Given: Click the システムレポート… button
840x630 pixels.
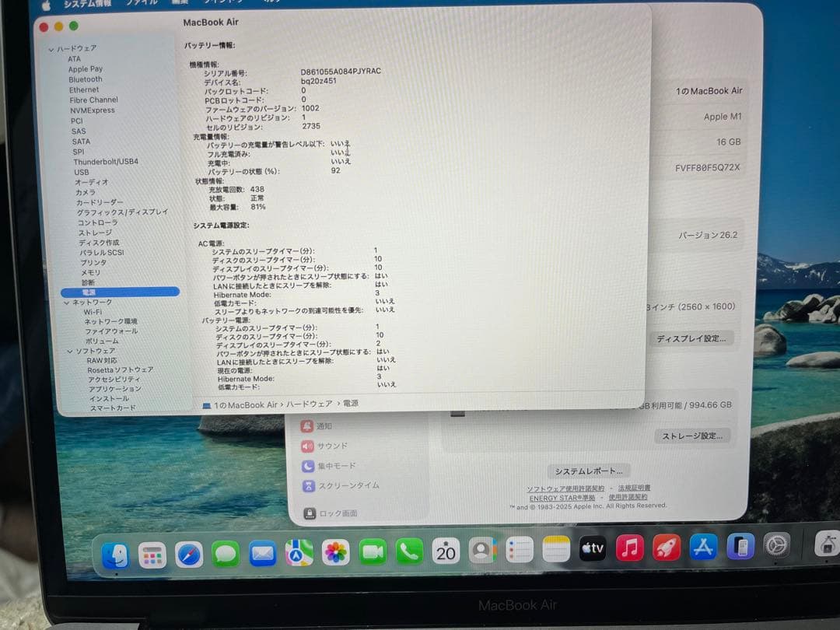Looking at the screenshot, I should coord(589,471).
